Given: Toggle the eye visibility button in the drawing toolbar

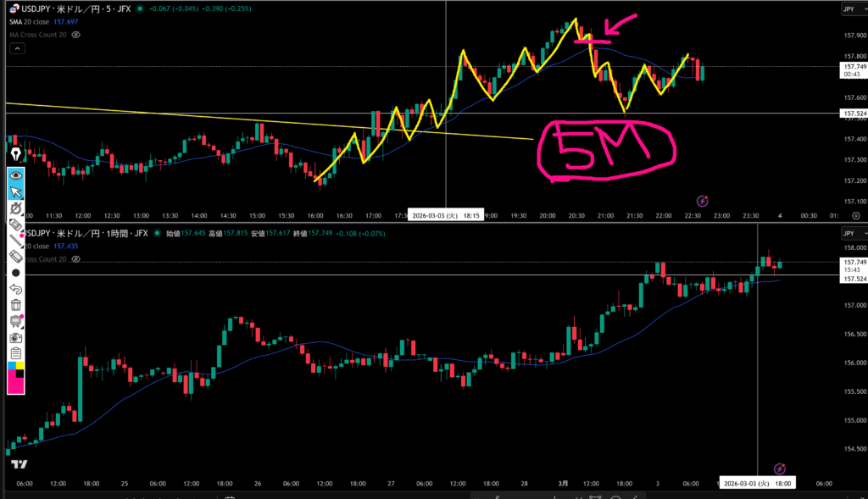Looking at the screenshot, I should (x=15, y=176).
